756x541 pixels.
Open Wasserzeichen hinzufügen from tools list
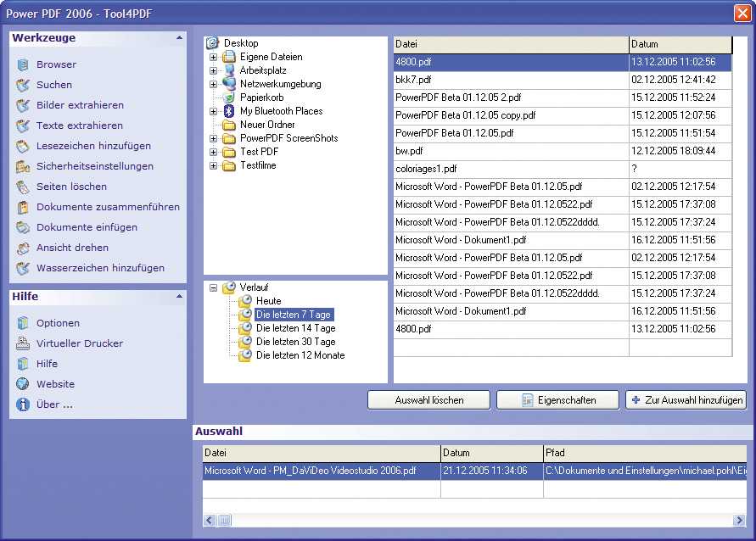click(100, 268)
